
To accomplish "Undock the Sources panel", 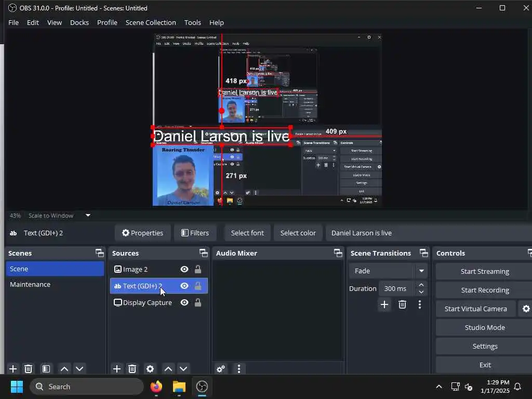I will 203,253.
